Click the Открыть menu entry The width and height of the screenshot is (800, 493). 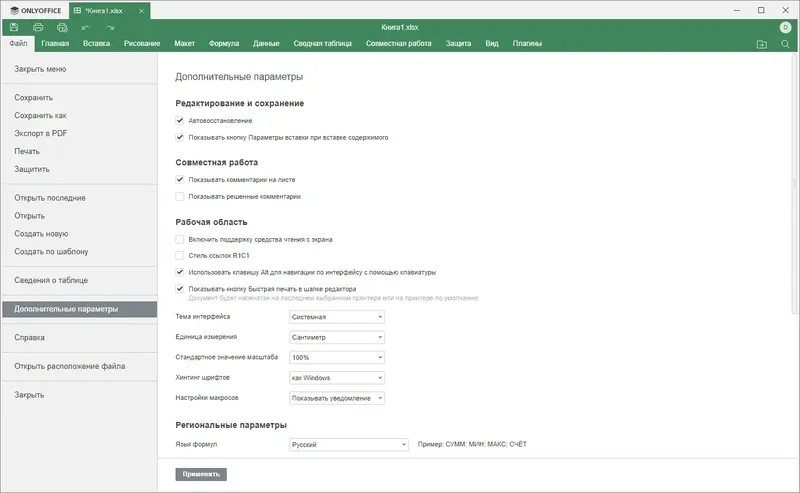tap(80, 215)
